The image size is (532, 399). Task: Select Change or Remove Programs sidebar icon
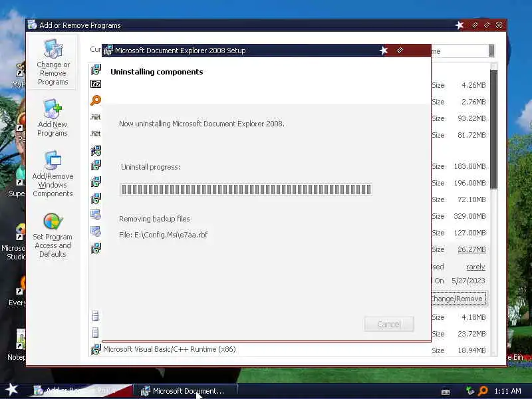click(53, 62)
